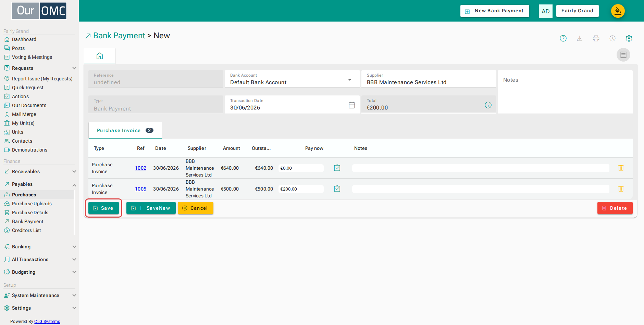Delete invoice 1005 row with trash icon
Viewport: 644px width, 325px height.
point(621,189)
